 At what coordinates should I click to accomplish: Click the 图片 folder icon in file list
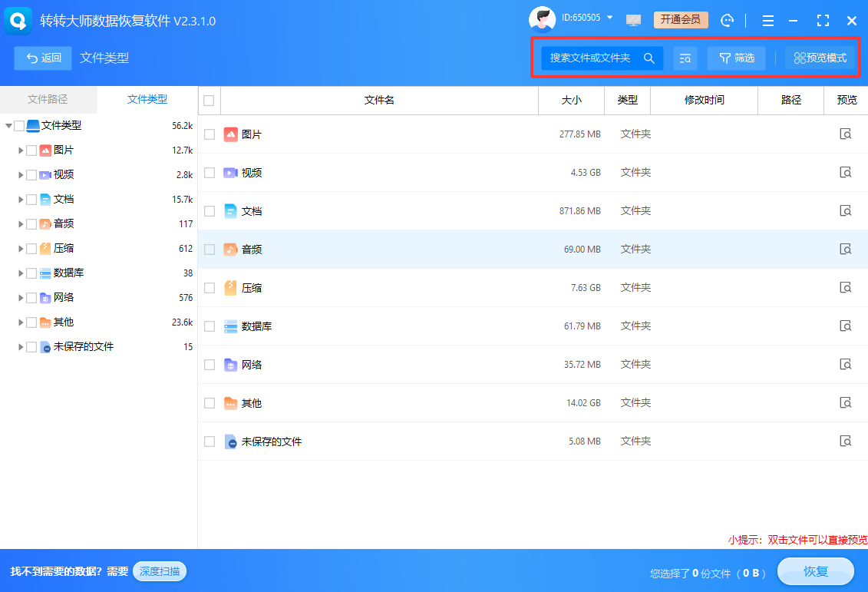click(x=230, y=134)
